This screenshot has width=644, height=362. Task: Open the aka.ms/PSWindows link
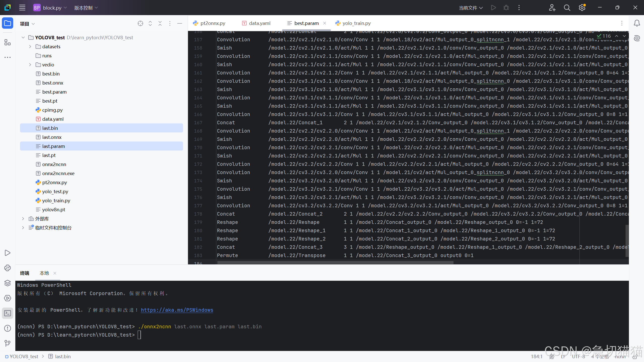coord(177,310)
